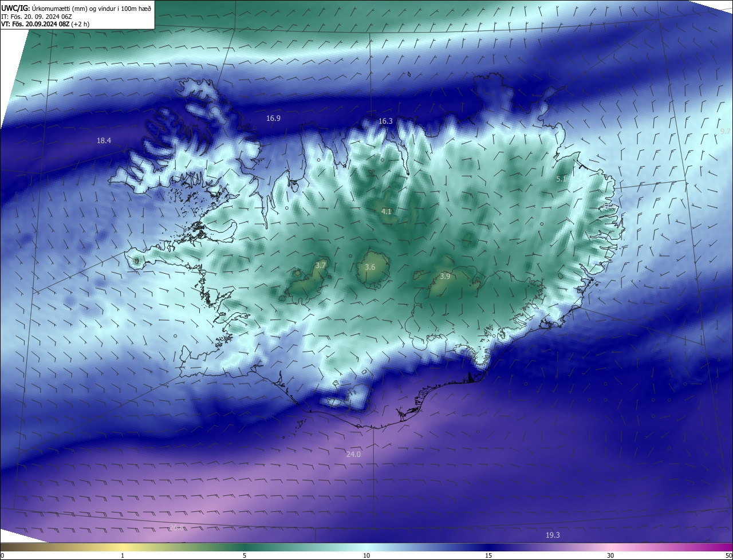Click the '10' tick label on the color scale
The height and width of the screenshot is (560, 733).
tap(366, 555)
